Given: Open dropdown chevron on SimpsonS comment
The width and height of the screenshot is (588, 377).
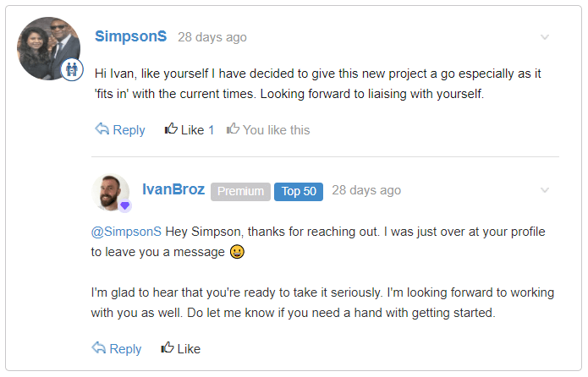Looking at the screenshot, I should (x=545, y=37).
